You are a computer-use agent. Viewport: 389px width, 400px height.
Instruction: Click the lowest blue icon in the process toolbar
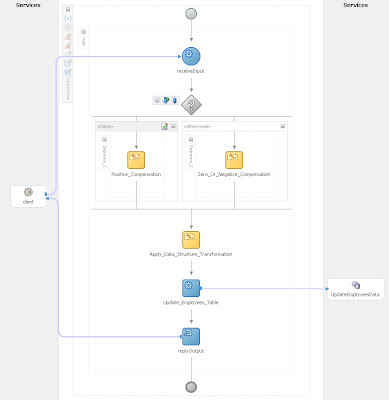coord(68,72)
